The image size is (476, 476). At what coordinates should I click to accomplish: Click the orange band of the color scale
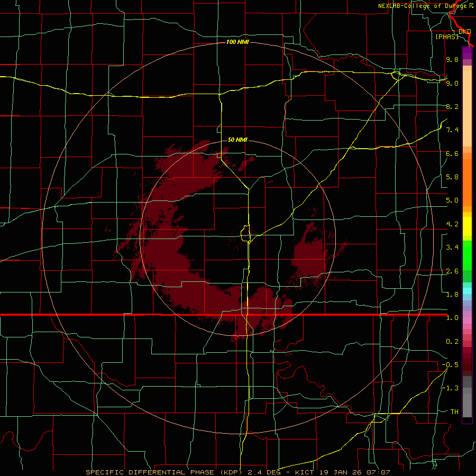point(467,182)
